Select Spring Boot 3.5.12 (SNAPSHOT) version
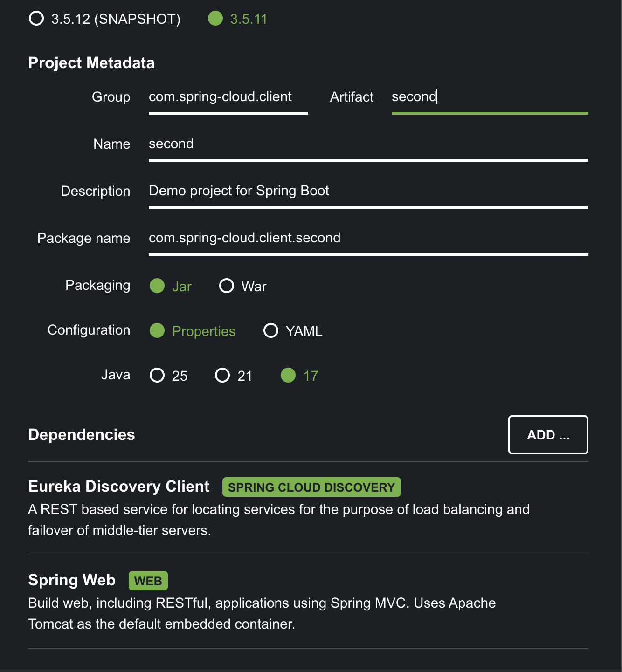Image resolution: width=622 pixels, height=672 pixels. pyautogui.click(x=104, y=19)
